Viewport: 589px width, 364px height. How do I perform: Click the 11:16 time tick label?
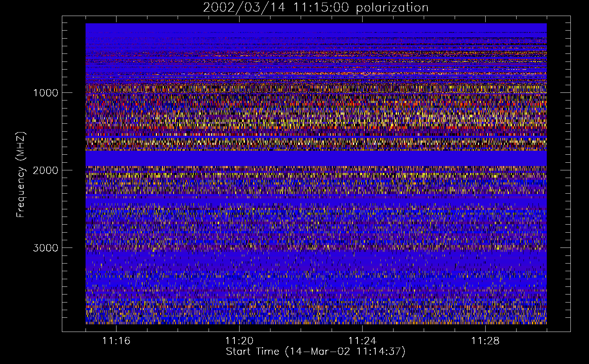(x=116, y=341)
